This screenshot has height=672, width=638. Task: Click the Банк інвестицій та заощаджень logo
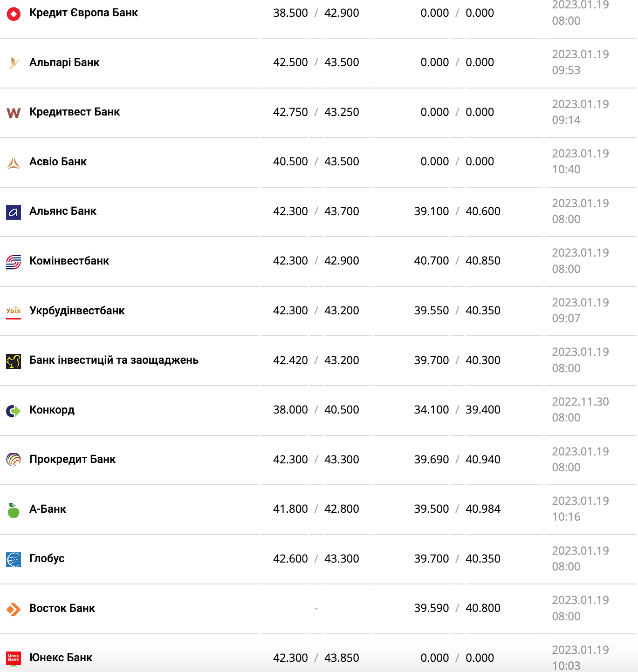click(14, 361)
